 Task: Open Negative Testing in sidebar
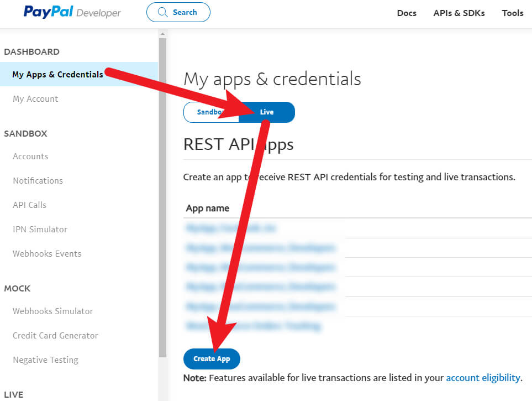click(x=45, y=360)
